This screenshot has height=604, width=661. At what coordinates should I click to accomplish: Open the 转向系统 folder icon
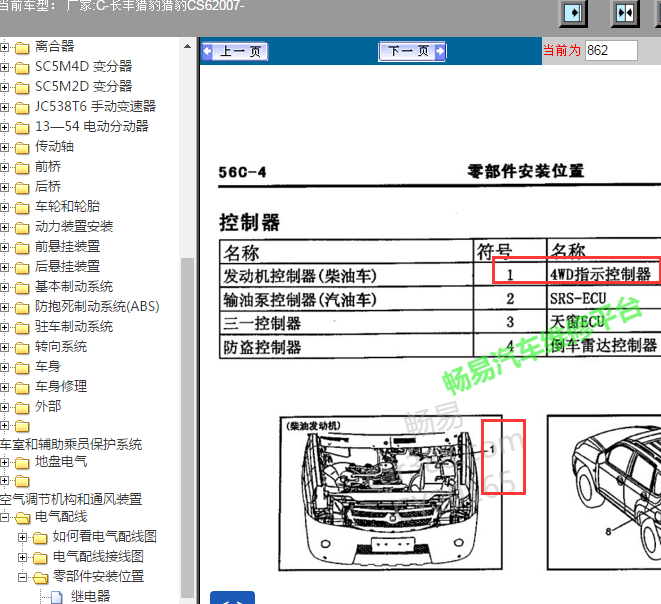tap(22, 348)
